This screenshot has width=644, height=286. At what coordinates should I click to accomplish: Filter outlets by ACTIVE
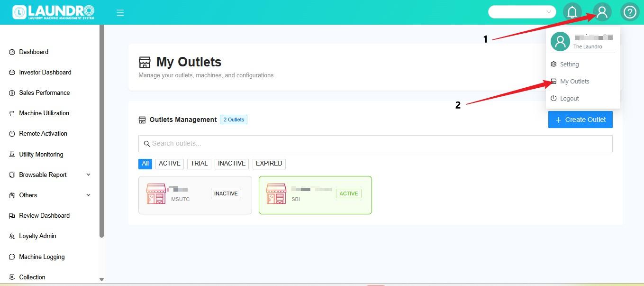point(170,164)
